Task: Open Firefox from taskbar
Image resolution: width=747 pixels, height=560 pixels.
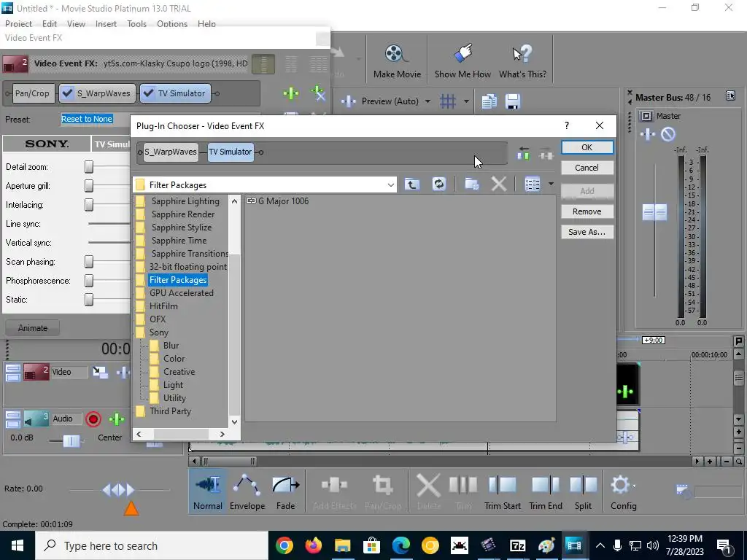Action: coord(313,545)
